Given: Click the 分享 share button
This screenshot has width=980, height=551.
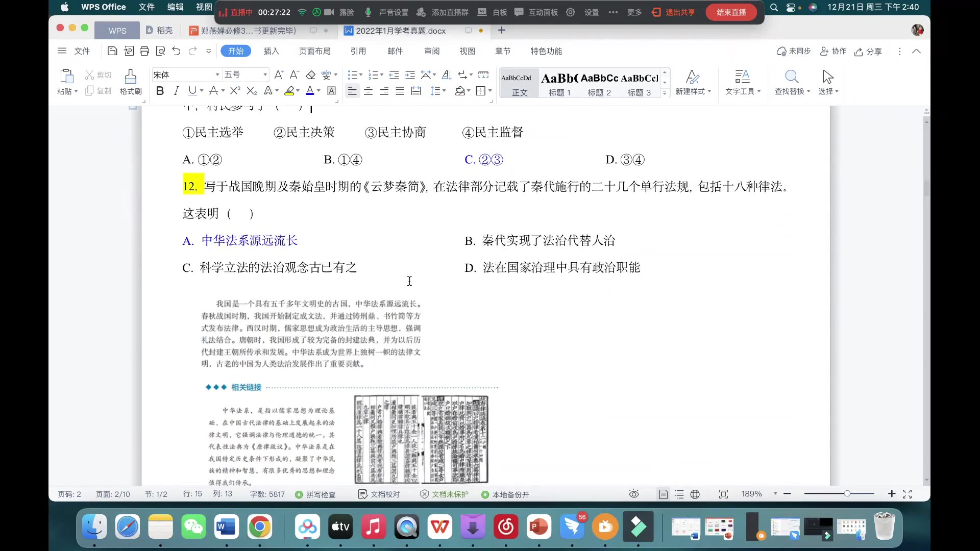Looking at the screenshot, I should coord(868,52).
